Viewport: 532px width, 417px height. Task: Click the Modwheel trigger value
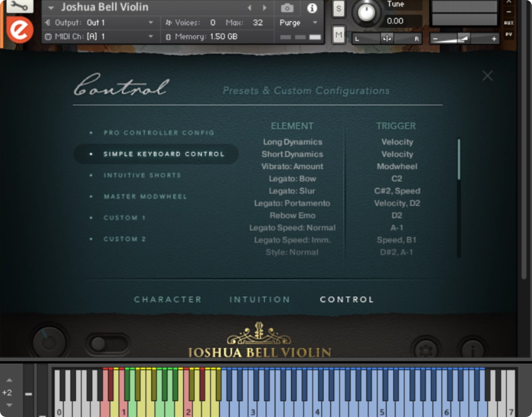coord(397,166)
